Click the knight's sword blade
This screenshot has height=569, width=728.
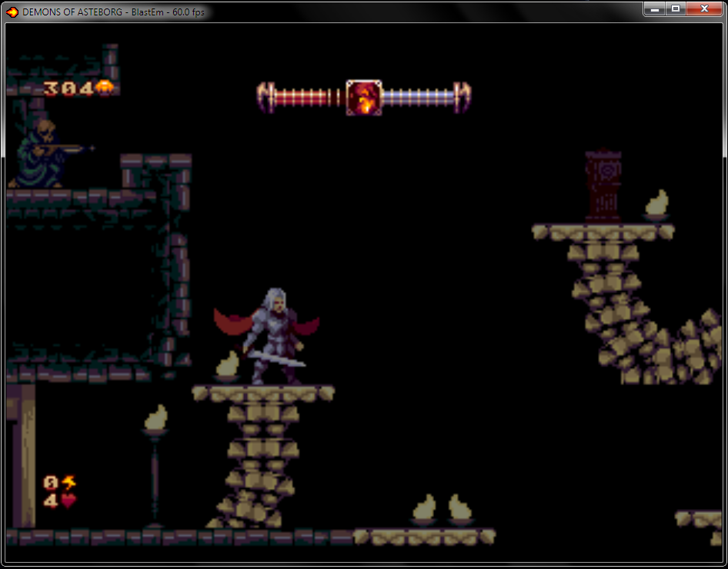point(281,358)
